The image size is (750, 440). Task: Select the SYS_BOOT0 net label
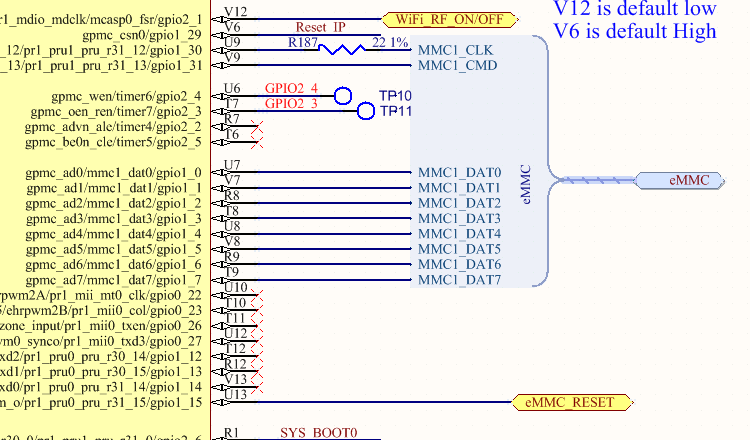319,432
